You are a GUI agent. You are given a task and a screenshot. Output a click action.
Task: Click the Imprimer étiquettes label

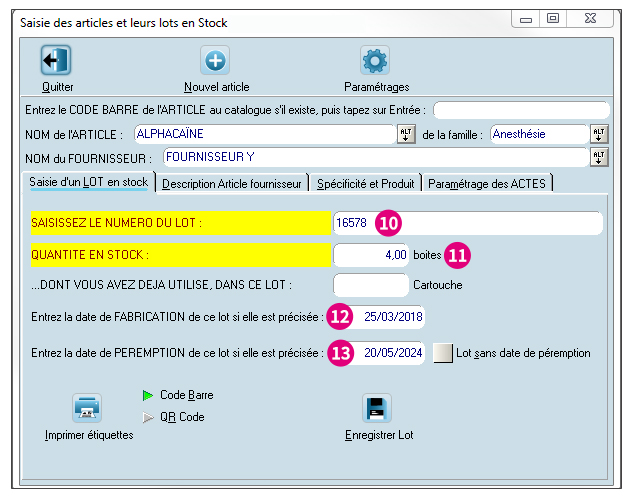(x=89, y=435)
